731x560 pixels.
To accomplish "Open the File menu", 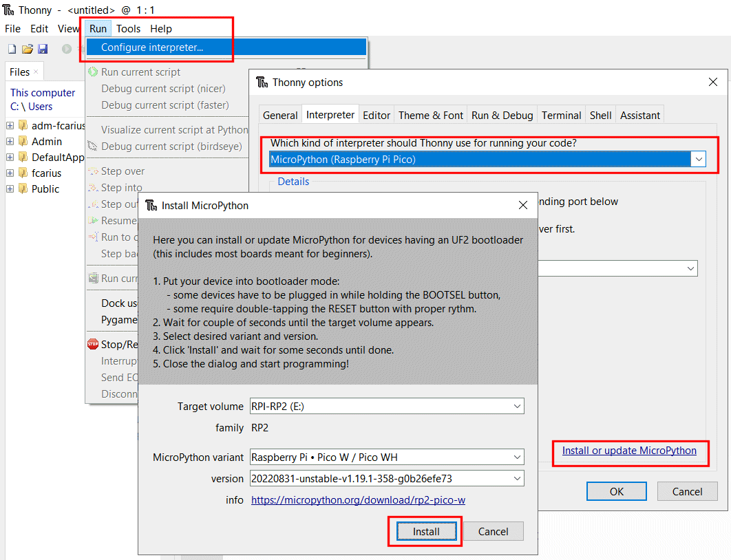I will click(x=12, y=29).
